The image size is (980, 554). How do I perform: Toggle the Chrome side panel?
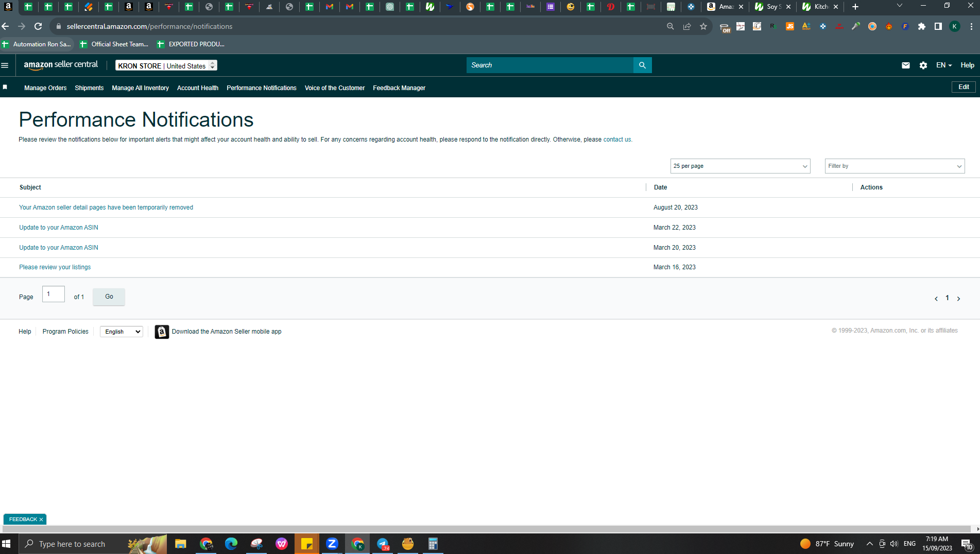click(938, 26)
